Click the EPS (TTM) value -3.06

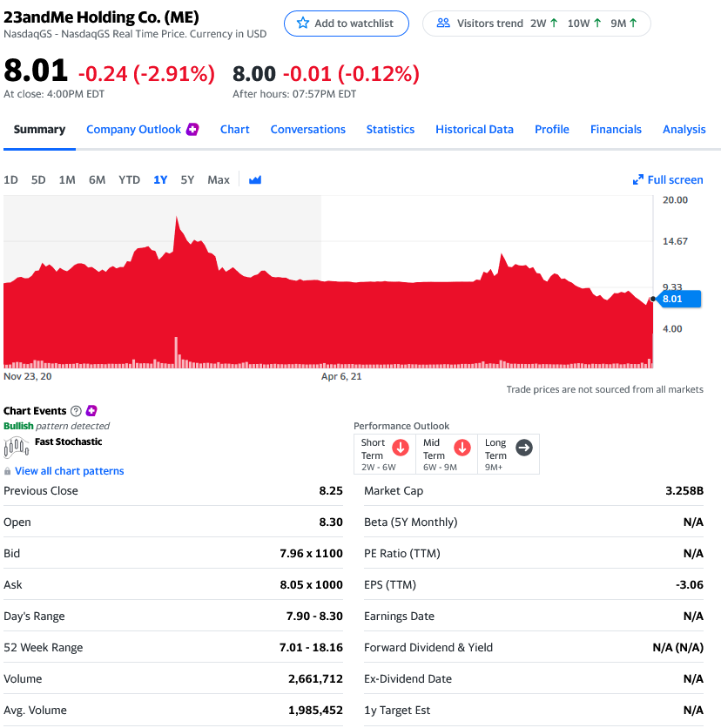[x=690, y=585]
